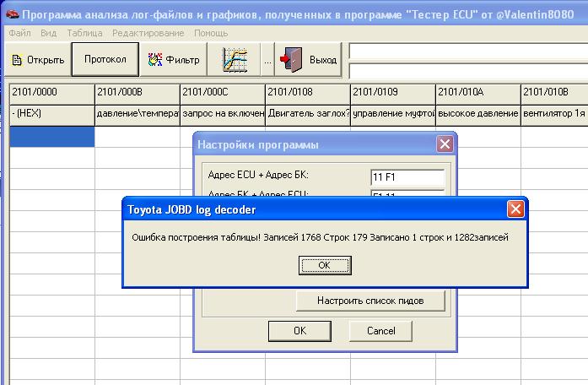Click the 2101/010A column header
The image size is (588, 385).
[477, 93]
